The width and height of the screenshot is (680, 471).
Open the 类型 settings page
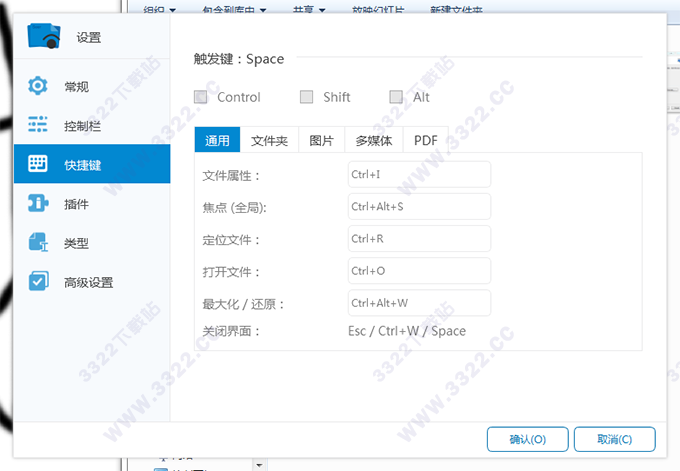[92, 243]
